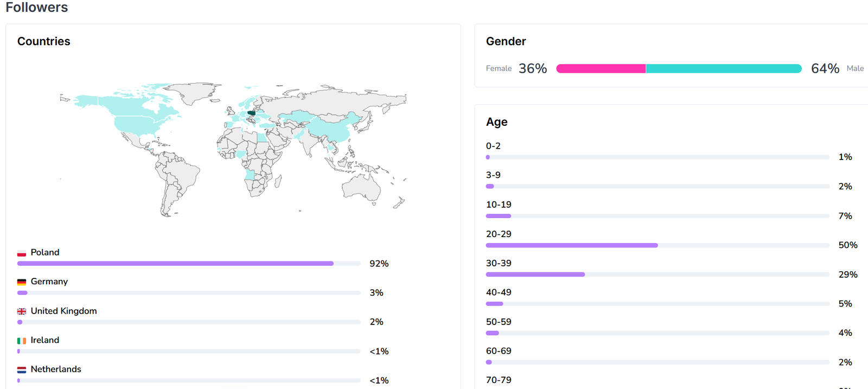
Task: Click the United Kingdom flag icon
Action: 22,311
